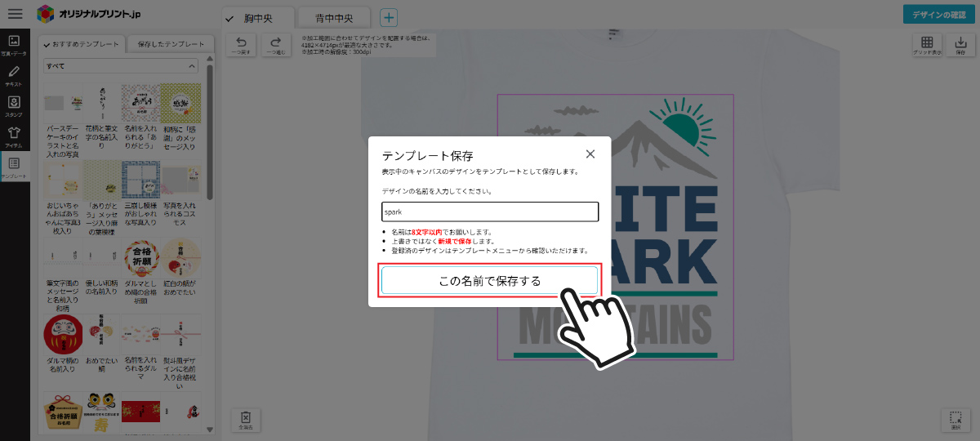The height and width of the screenshot is (441, 980).
Task: Open the アイテム item panel
Action: pos(14,136)
